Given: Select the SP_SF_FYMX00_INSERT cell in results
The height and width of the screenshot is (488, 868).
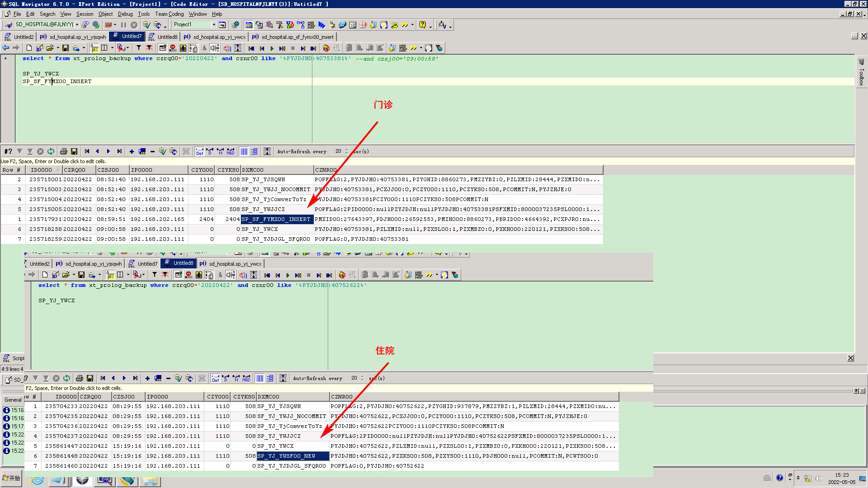Looking at the screenshot, I should pyautogui.click(x=277, y=219).
